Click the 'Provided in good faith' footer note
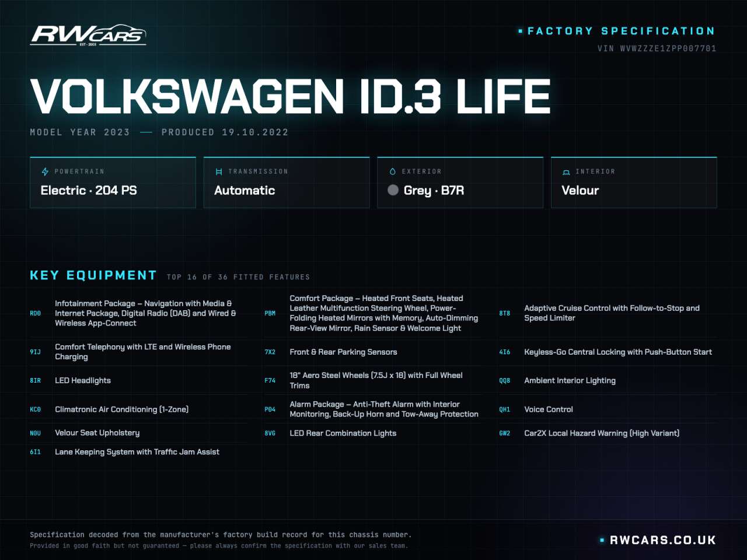 click(x=219, y=546)
